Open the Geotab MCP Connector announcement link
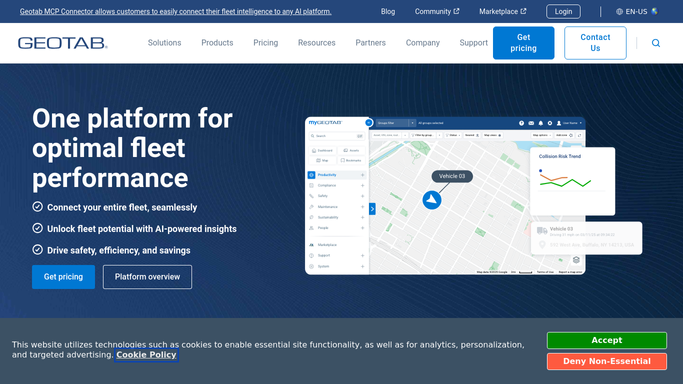The width and height of the screenshot is (683, 384). click(x=176, y=12)
